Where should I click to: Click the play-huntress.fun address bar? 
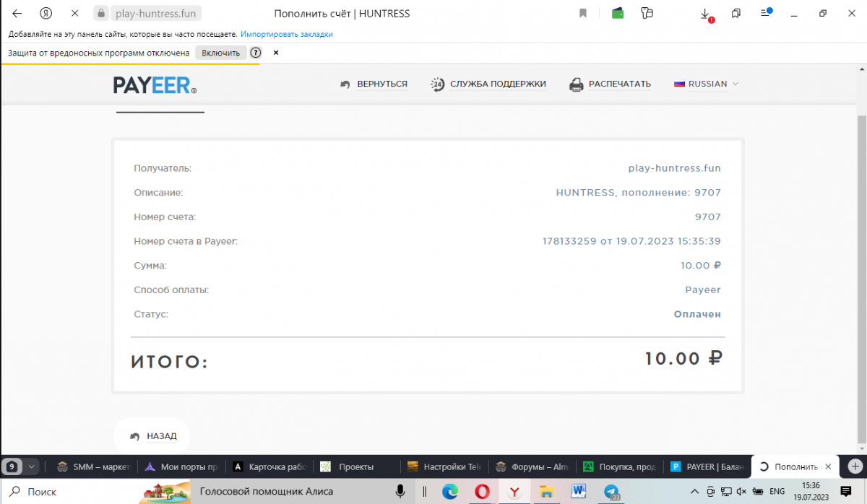[155, 14]
